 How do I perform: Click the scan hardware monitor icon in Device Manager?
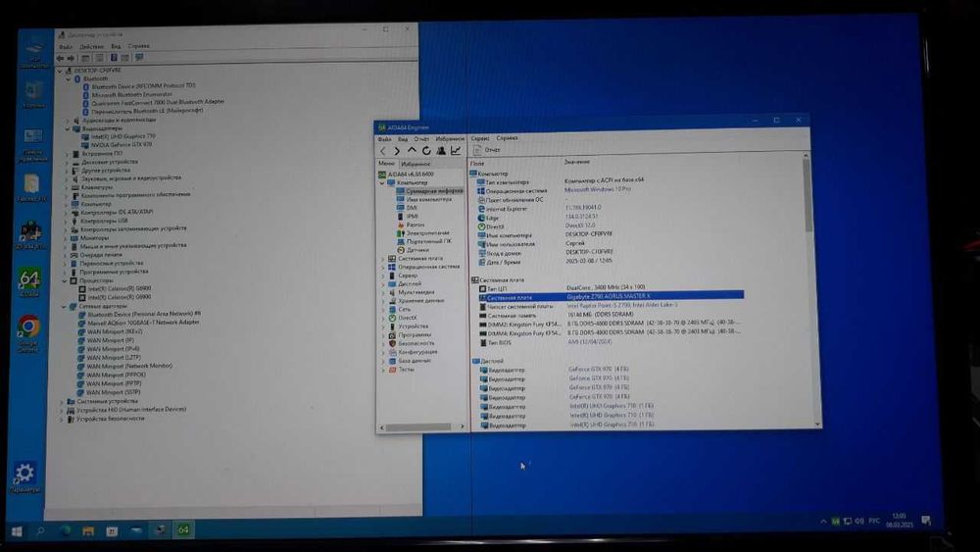click(139, 58)
